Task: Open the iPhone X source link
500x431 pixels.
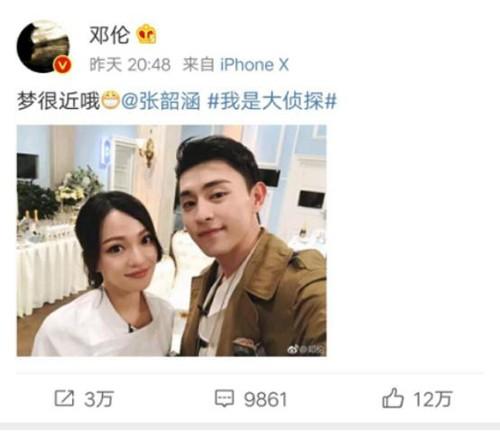Action: click(254, 64)
